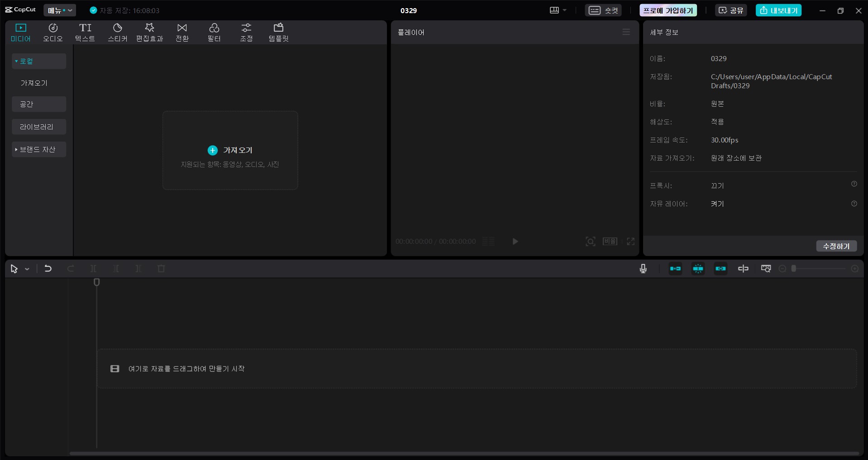Open the 필터 (Filter) tab

(214, 33)
